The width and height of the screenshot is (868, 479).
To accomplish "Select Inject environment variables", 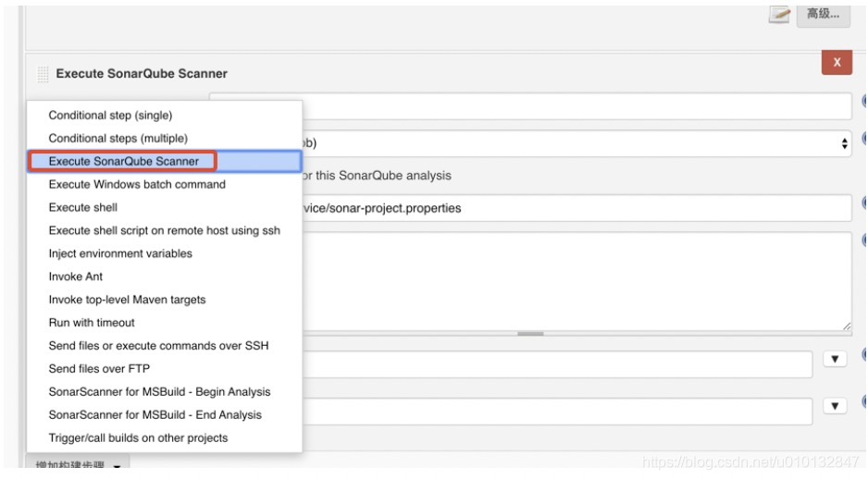I will point(165,253).
